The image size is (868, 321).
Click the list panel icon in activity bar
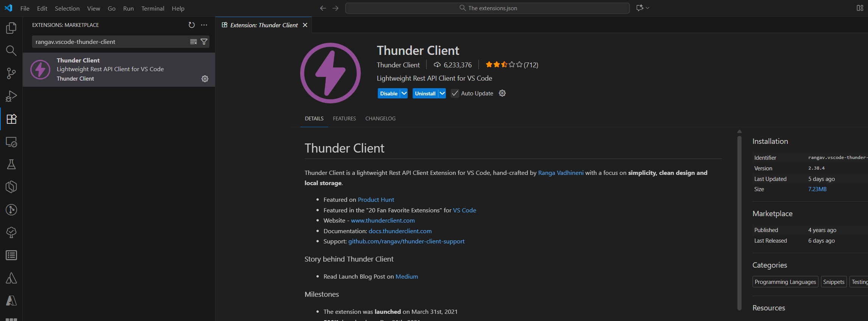(11, 255)
